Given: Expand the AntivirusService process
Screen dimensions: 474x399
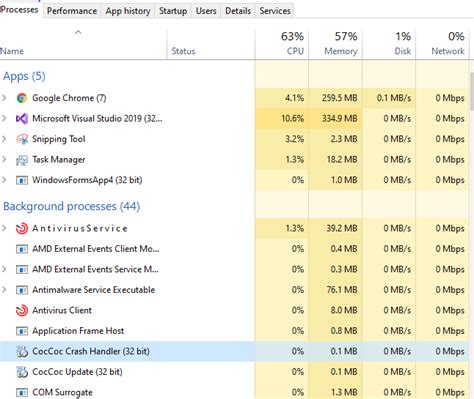Looking at the screenshot, I should [x=4, y=228].
